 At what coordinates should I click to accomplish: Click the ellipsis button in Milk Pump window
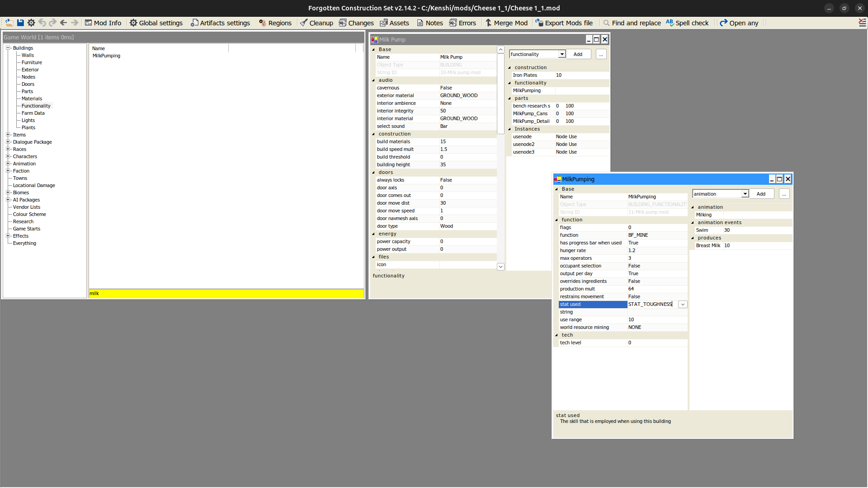click(601, 54)
